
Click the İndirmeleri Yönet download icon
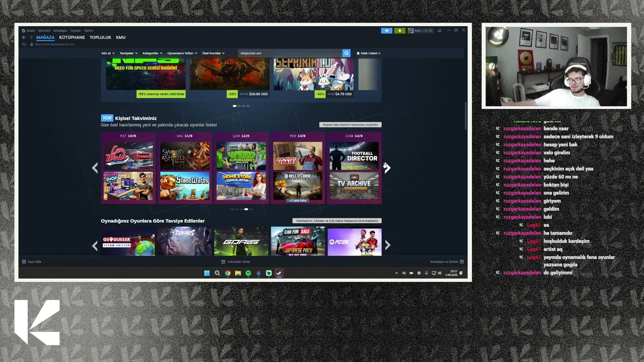(223, 261)
